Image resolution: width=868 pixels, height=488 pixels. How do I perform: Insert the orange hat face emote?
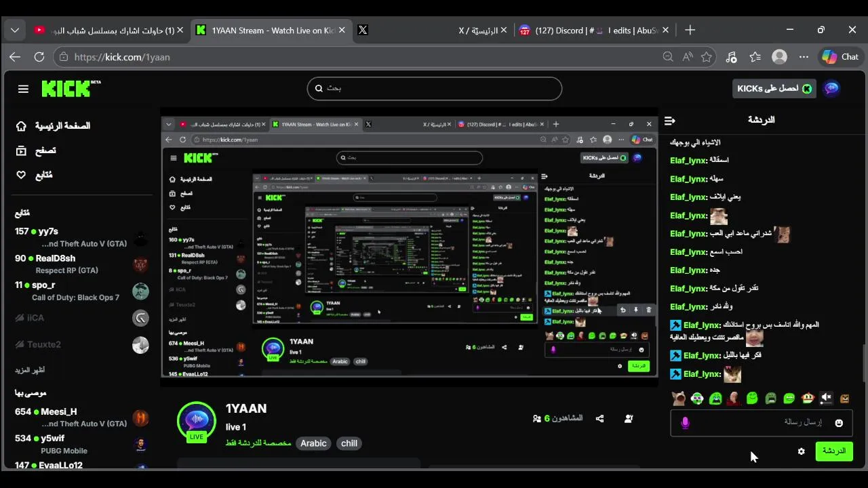pos(807,399)
